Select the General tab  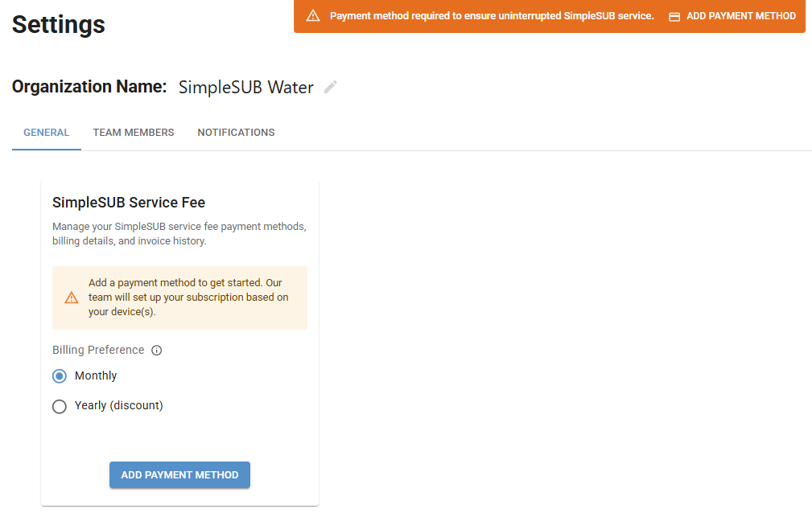click(x=47, y=133)
